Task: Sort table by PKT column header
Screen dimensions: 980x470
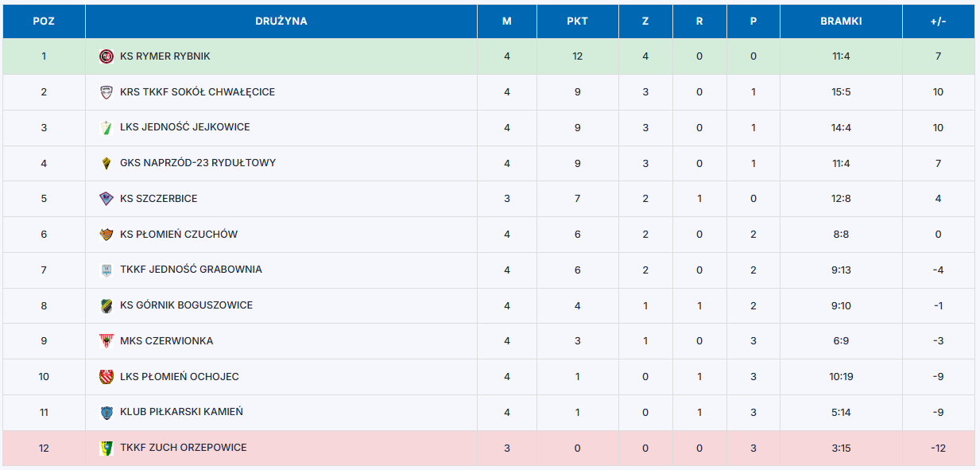Action: pos(577,21)
